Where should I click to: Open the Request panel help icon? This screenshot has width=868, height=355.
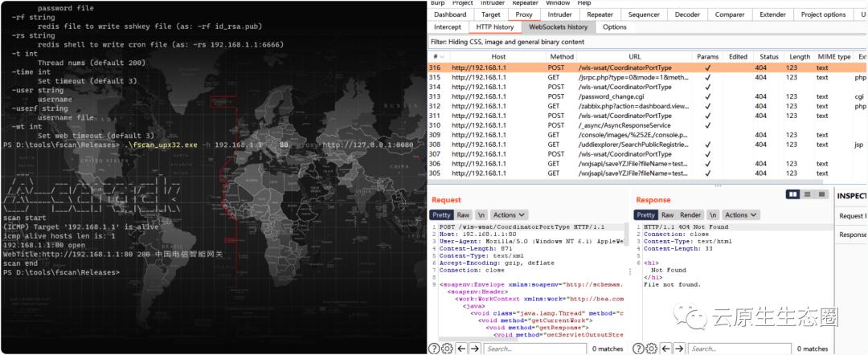(x=435, y=349)
